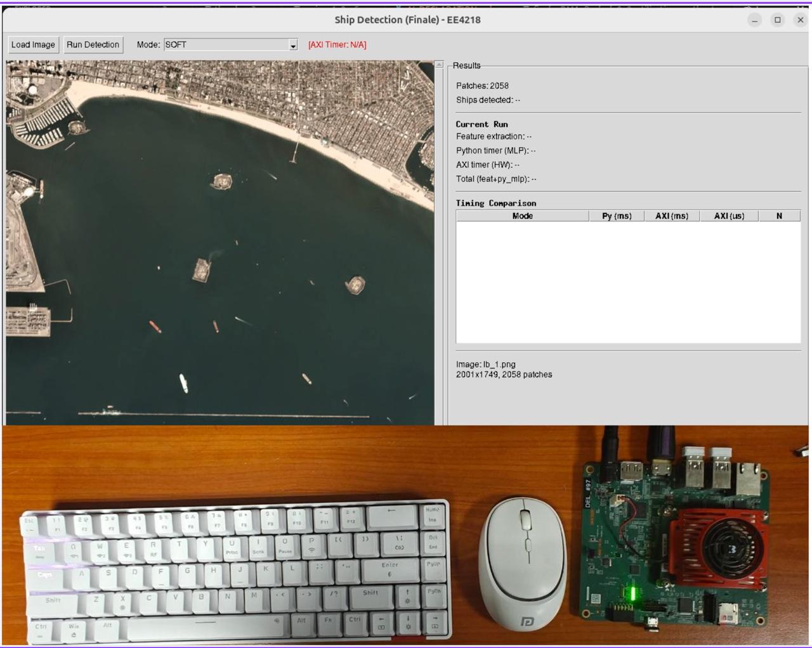Expand the Mode dropdown arrow
Viewport: 812px width, 648px height.
(293, 46)
